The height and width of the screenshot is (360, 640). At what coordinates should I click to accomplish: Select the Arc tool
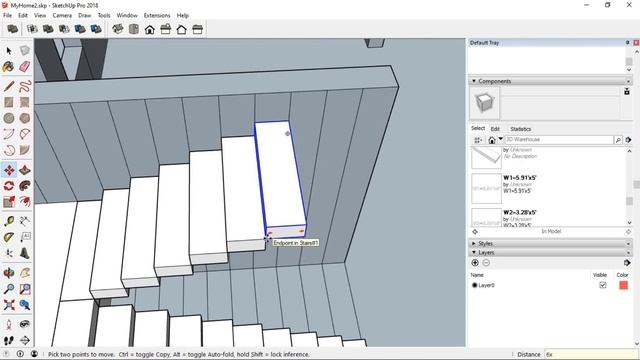click(9, 134)
